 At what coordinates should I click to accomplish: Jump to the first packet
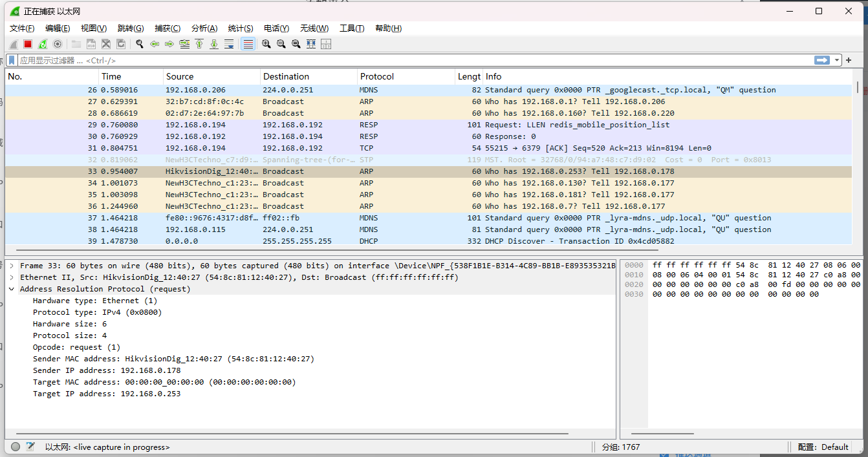[x=199, y=44]
